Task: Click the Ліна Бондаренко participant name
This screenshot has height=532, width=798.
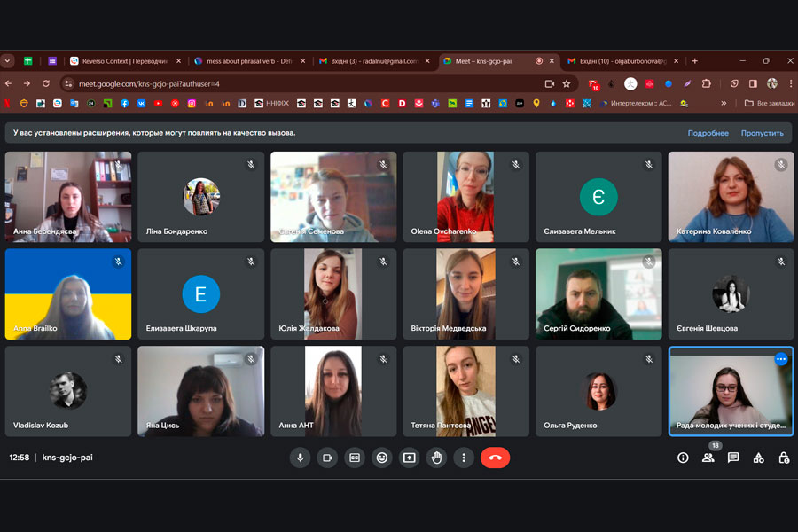Action: [x=176, y=231]
